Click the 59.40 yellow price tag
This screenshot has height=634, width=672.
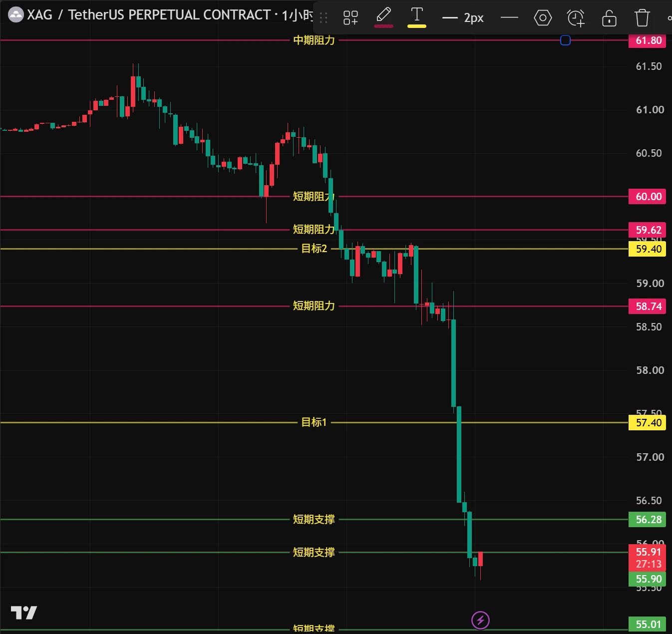(x=647, y=249)
